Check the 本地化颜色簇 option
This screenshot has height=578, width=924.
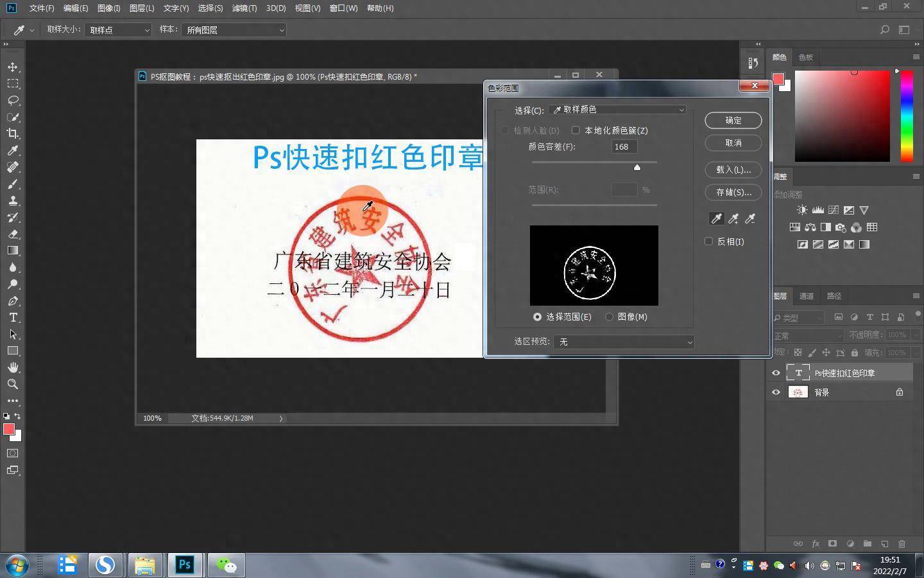click(576, 130)
